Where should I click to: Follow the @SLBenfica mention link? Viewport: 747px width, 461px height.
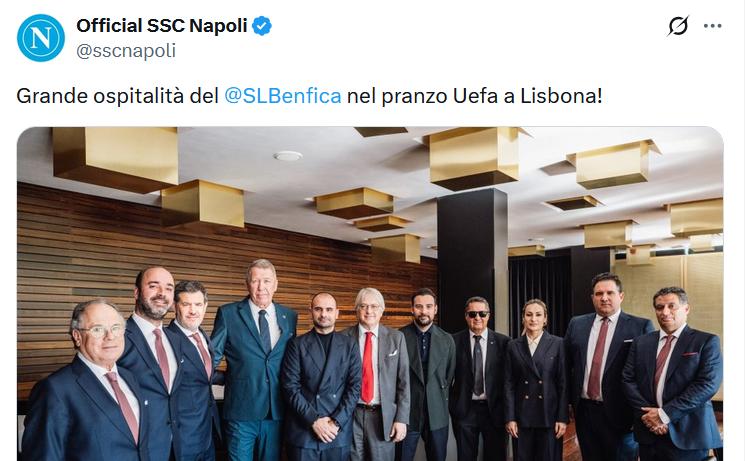click(283, 96)
